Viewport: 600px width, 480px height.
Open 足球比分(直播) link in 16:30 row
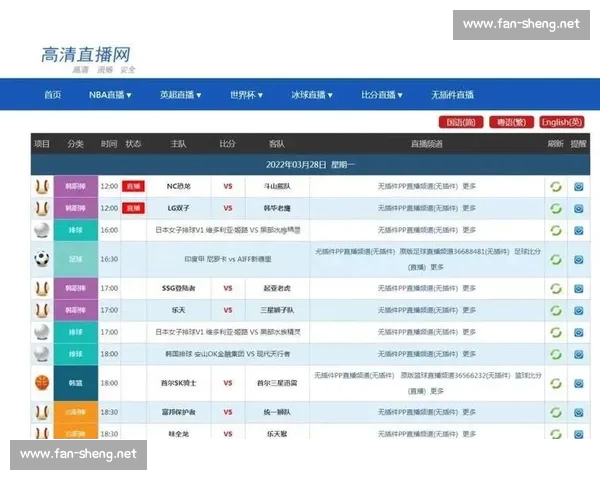pyautogui.click(x=527, y=251)
